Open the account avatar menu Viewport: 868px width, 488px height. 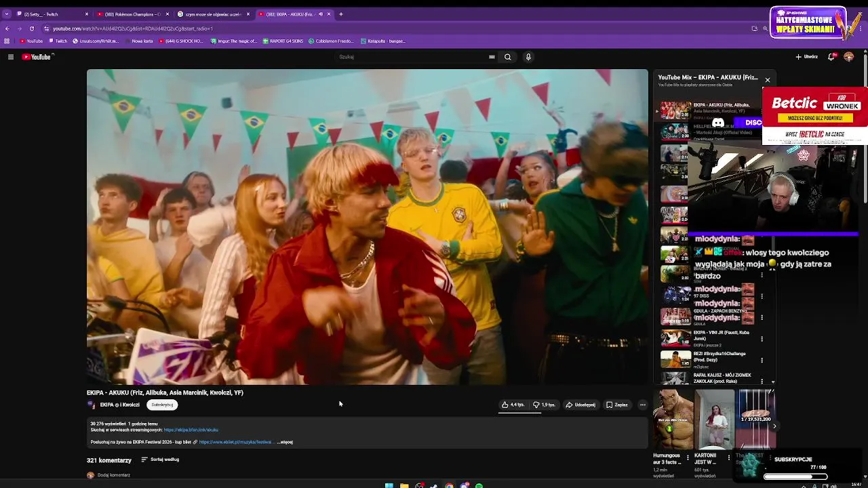[849, 57]
